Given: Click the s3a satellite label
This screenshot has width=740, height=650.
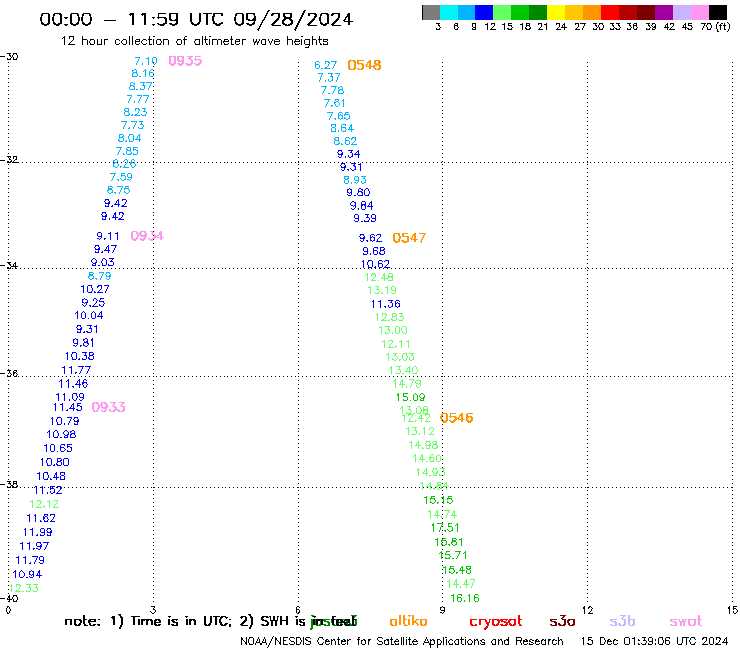Looking at the screenshot, I should 562,622.
